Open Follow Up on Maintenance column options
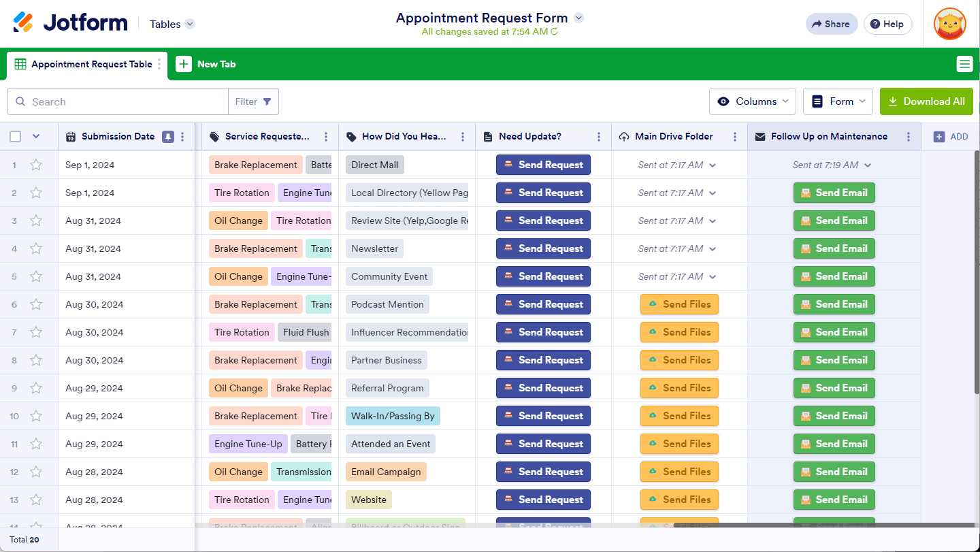The height and width of the screenshot is (552, 980). (909, 137)
